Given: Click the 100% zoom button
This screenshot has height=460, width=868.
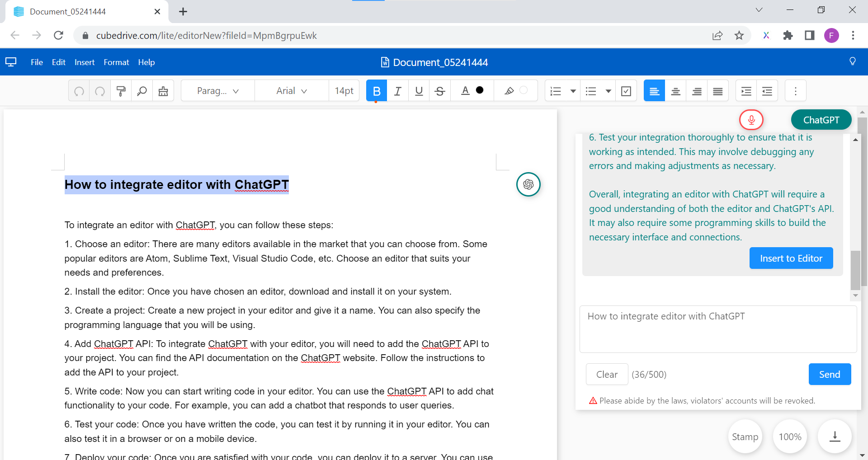Looking at the screenshot, I should click(790, 437).
